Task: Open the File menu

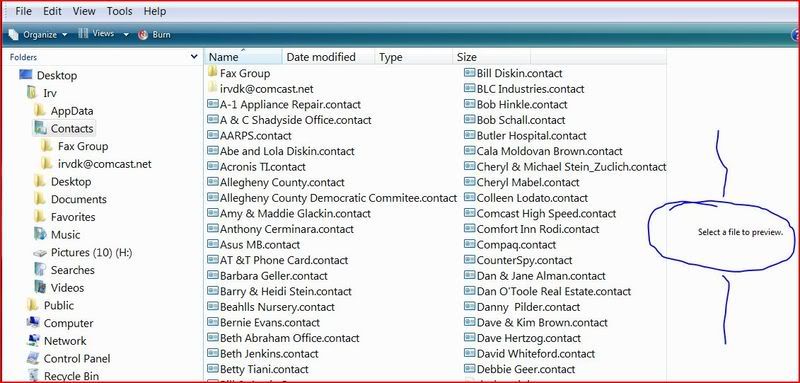Action: [23, 11]
